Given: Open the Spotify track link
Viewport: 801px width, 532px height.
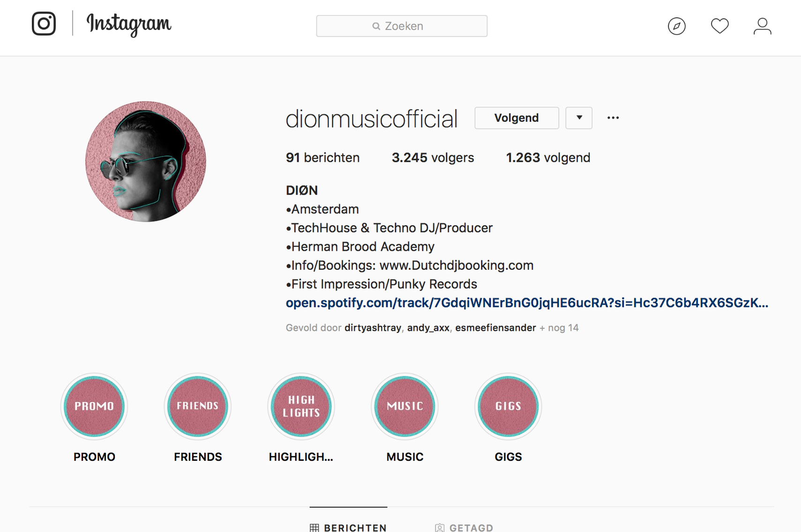Looking at the screenshot, I should click(x=527, y=303).
